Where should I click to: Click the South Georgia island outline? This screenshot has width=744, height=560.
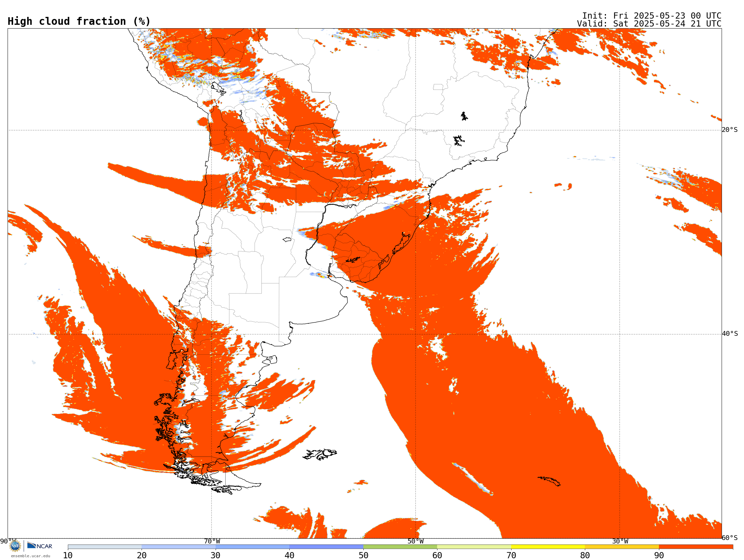click(549, 481)
